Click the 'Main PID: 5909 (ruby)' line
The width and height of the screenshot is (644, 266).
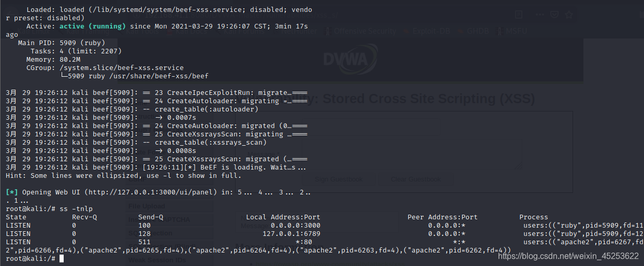pos(61,43)
